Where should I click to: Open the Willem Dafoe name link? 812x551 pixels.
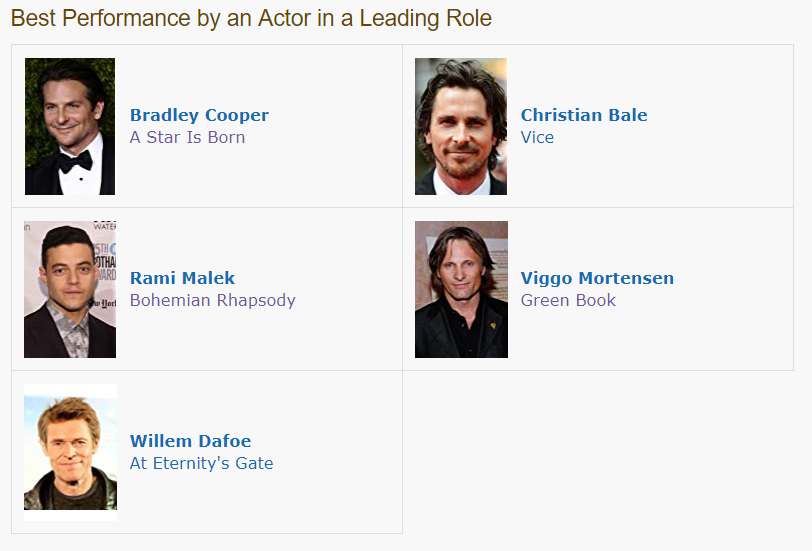[x=190, y=441]
